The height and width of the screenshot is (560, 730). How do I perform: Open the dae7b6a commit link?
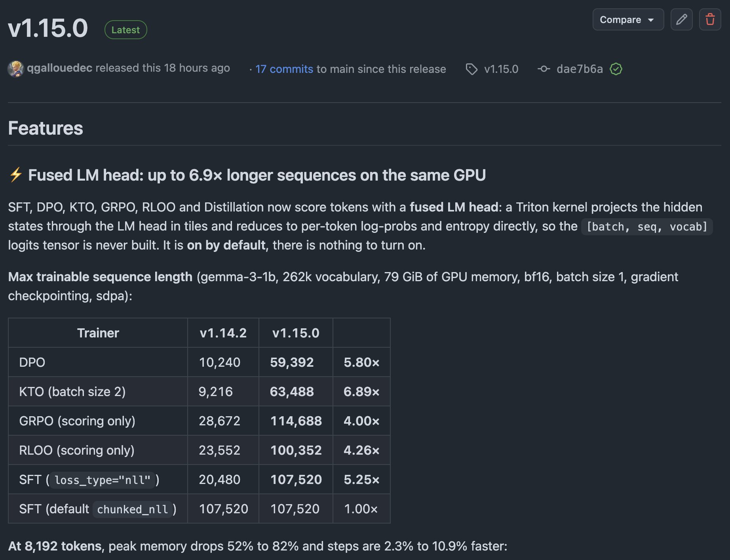(x=580, y=69)
